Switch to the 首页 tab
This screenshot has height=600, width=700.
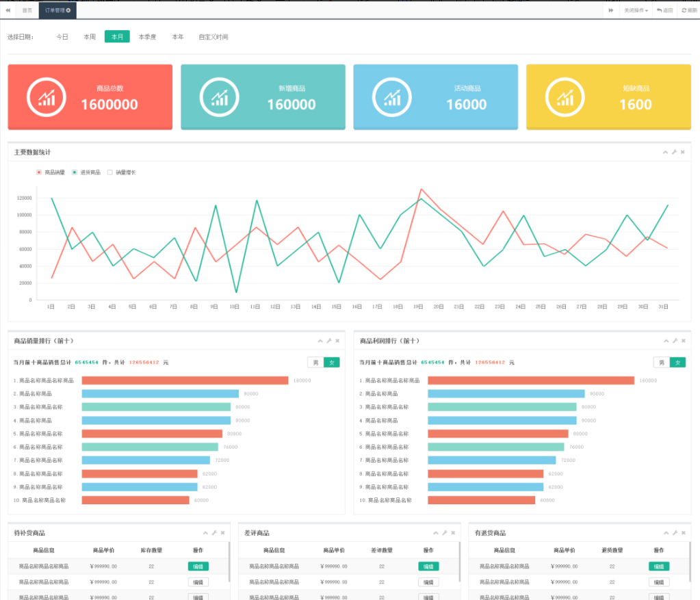coord(27,10)
